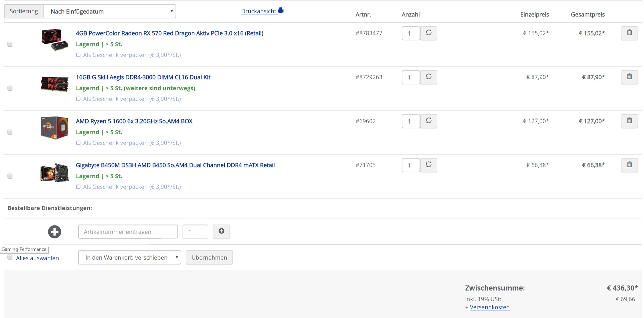Update quantity for G.Skill Aegis row

428,77
